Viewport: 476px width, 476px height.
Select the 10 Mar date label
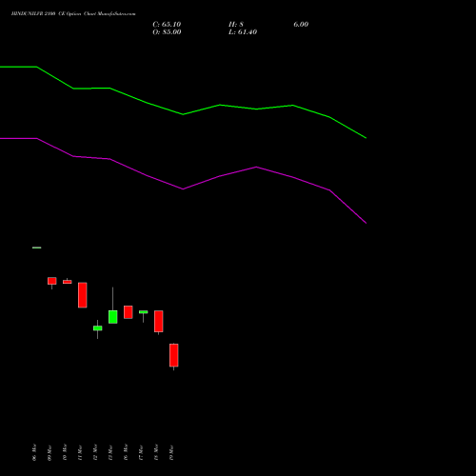pos(65,452)
